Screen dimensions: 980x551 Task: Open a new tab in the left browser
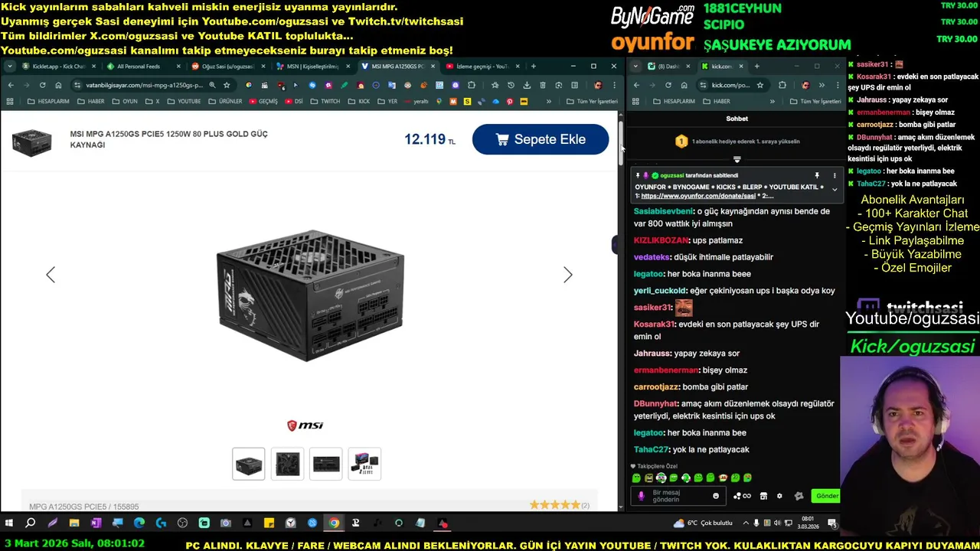click(x=533, y=67)
